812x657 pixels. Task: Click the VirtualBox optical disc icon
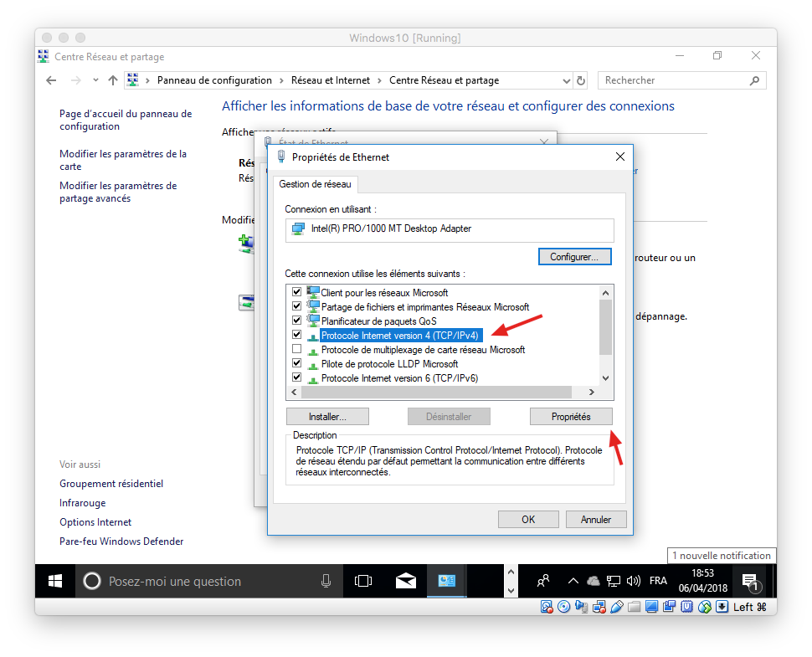[x=564, y=607]
